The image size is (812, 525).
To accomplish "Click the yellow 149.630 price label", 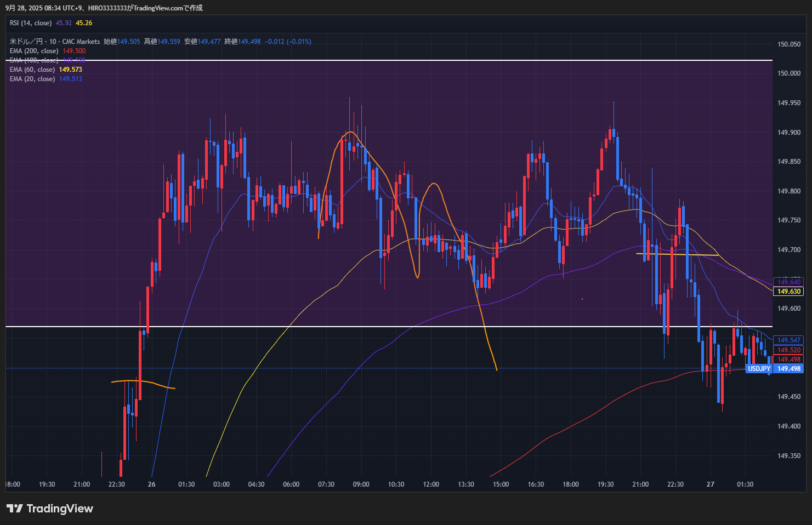I will coord(788,292).
